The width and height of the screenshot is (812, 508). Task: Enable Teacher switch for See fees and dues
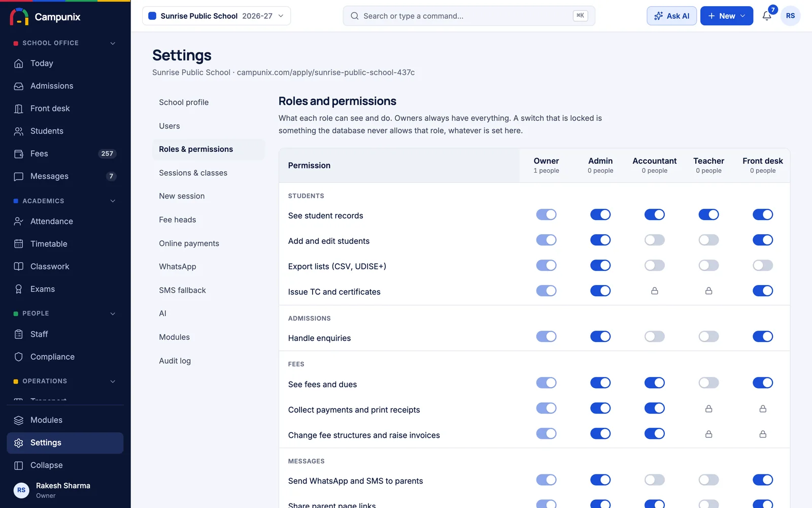coord(709,383)
